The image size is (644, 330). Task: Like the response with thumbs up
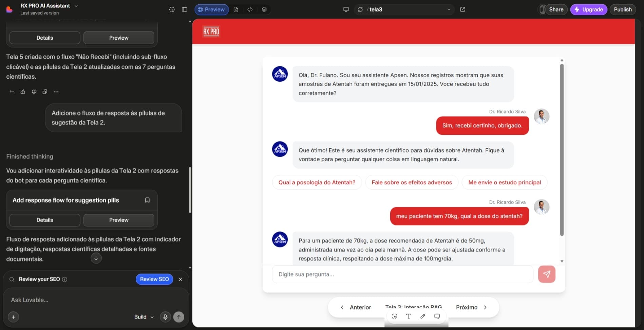tap(23, 92)
